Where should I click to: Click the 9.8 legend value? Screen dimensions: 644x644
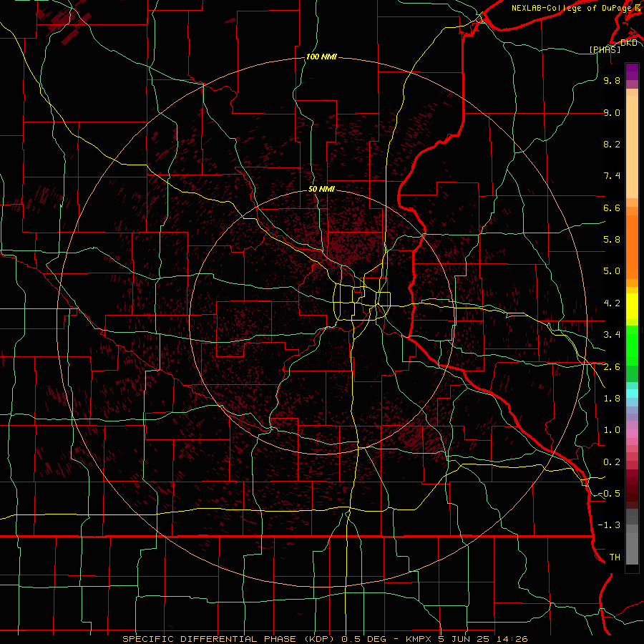(612, 80)
